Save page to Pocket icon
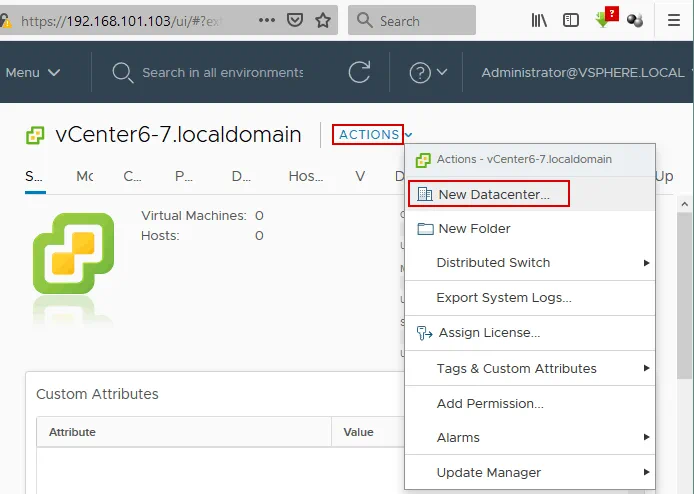Image resolution: width=694 pixels, height=494 pixels. (295, 20)
